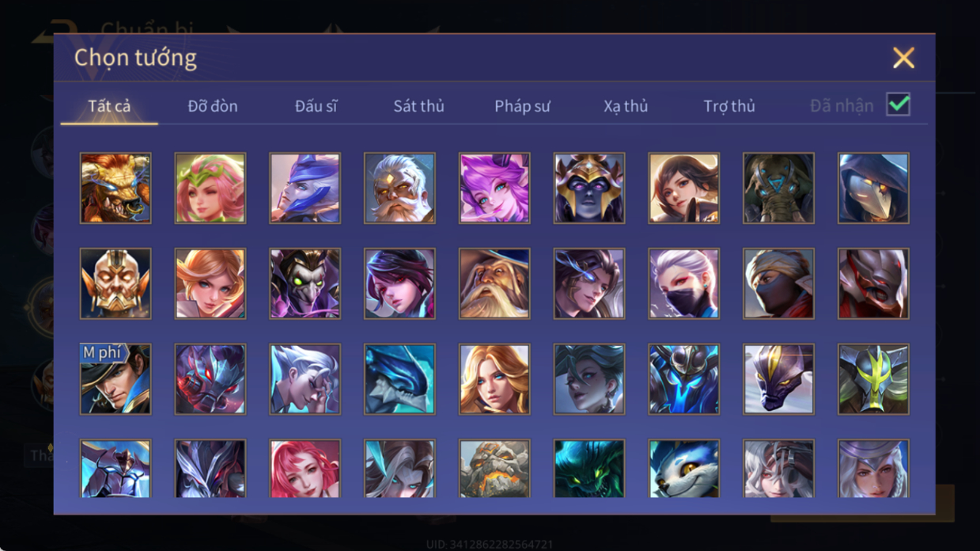Choose the rock golem hero portrait
Viewport: 980px width, 551px height.
point(494,469)
